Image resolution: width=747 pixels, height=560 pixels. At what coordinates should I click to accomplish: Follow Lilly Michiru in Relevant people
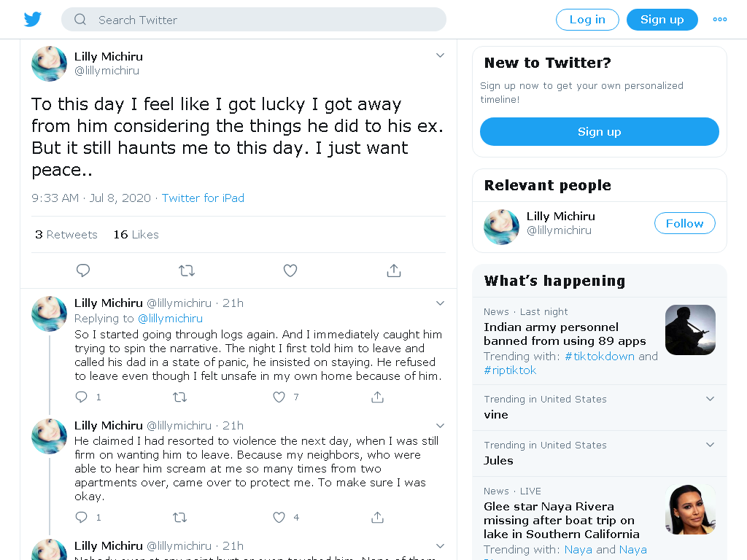[x=684, y=223]
